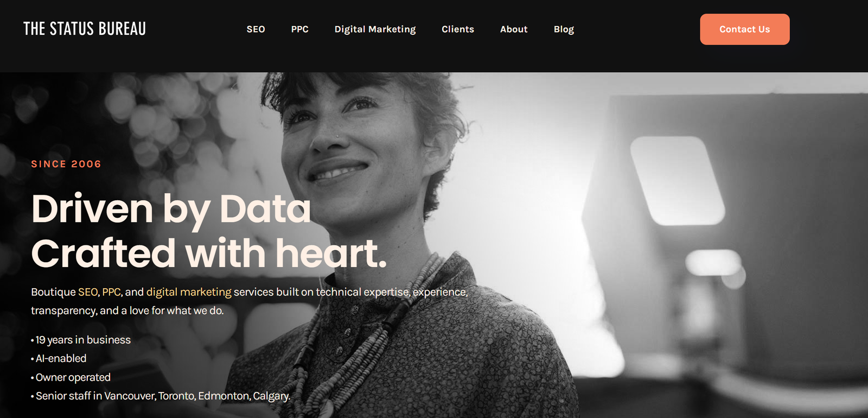The image size is (868, 418).
Task: Follow the yellow digital marketing text link
Action: coord(189,292)
